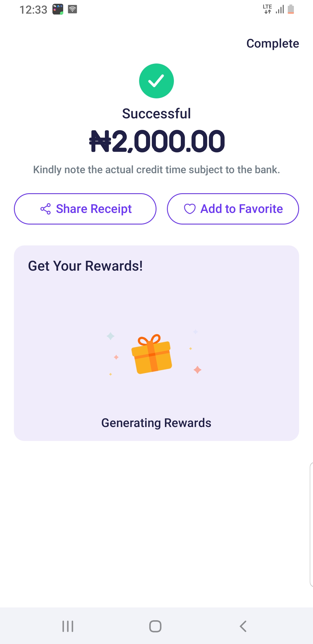Tap Complete to finish the transaction

coord(272,44)
